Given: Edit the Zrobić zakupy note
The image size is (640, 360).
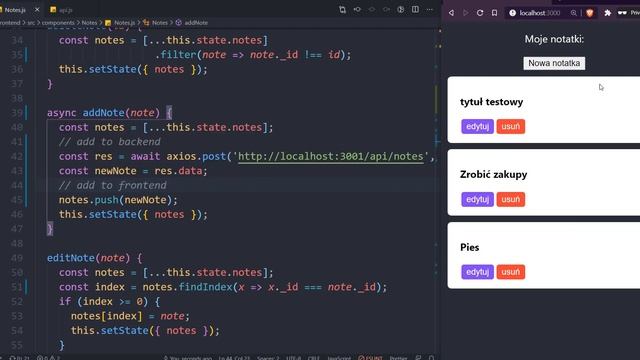Looking at the screenshot, I should point(477,199).
